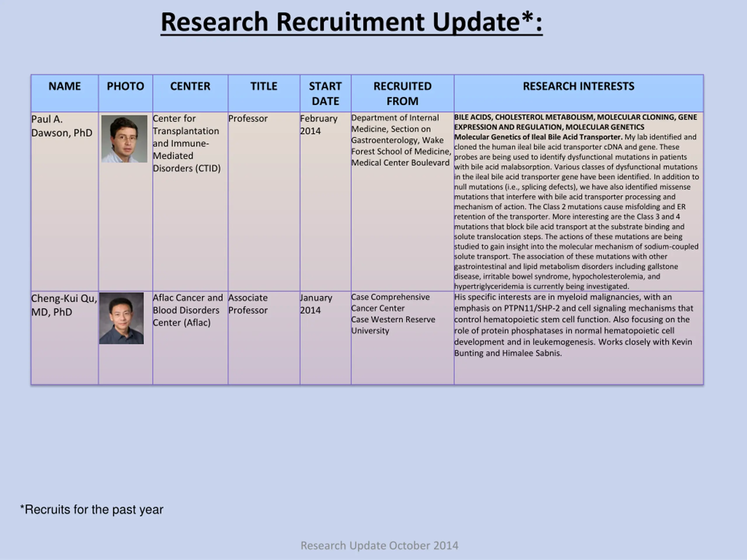Click the name Cheng-Kui Qu, MD, PhD
The image size is (747, 560).
point(64,305)
